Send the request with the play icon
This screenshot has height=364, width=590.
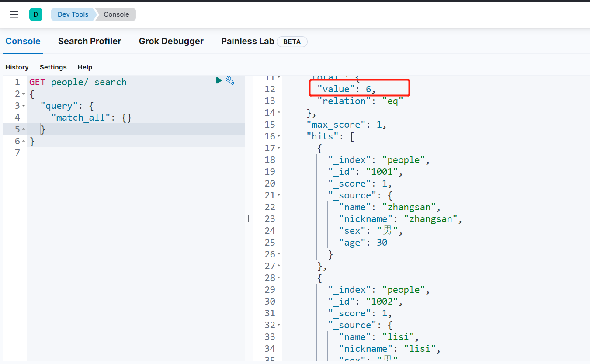click(x=219, y=80)
